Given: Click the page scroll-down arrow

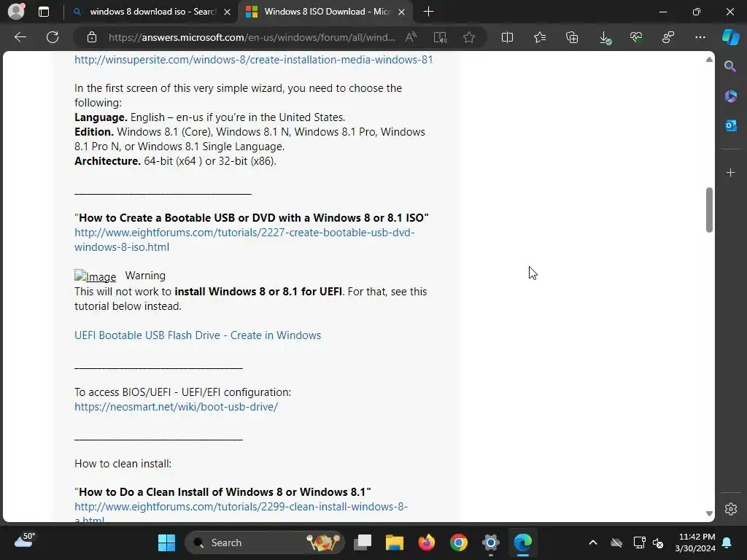Looking at the screenshot, I should pyautogui.click(x=709, y=513).
